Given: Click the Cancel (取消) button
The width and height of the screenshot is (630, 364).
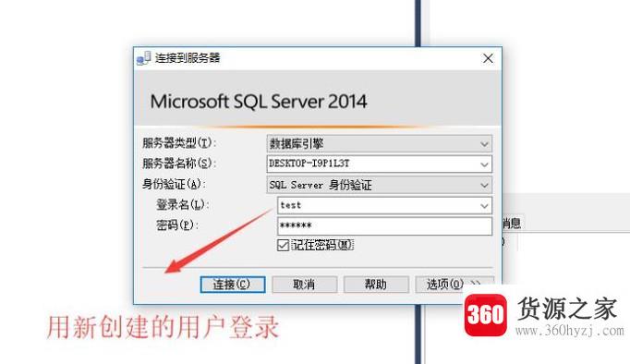Looking at the screenshot, I should tap(304, 285).
